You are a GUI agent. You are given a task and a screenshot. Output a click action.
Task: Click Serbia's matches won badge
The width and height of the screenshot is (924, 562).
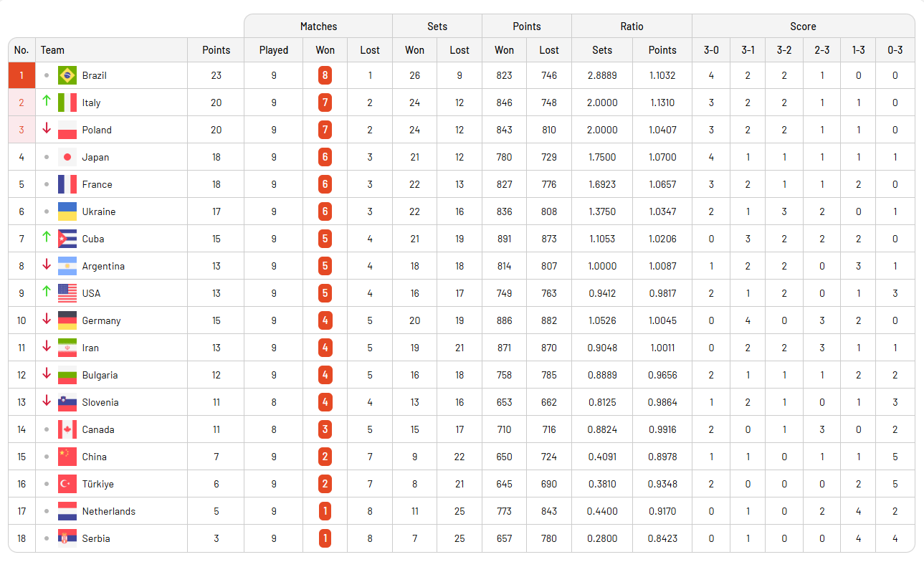[325, 538]
